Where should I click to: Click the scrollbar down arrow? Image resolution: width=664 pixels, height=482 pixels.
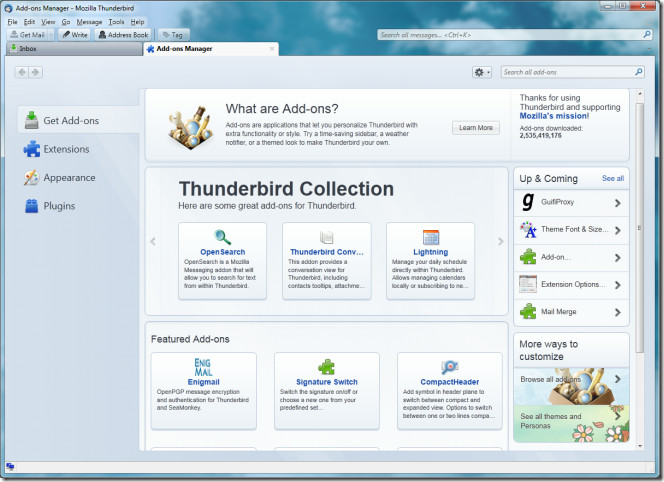[640, 446]
